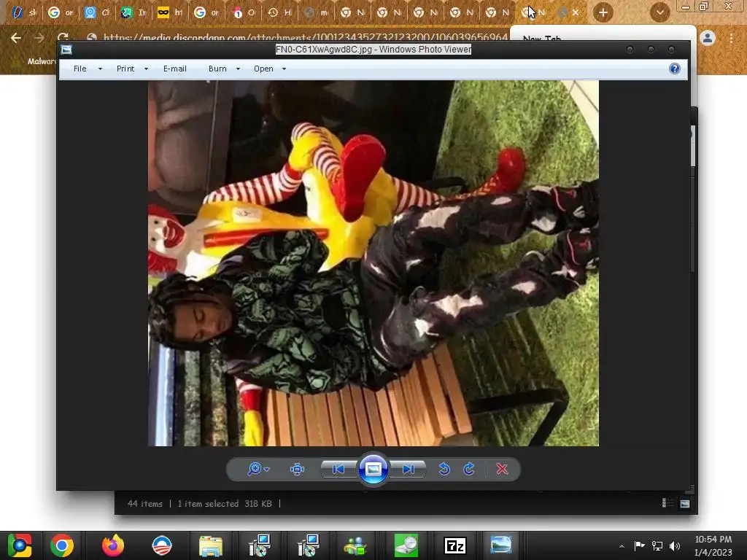This screenshot has height=560, width=747.
Task: Click '1 item selected 318 KB' status text
Action: pyautogui.click(x=225, y=503)
